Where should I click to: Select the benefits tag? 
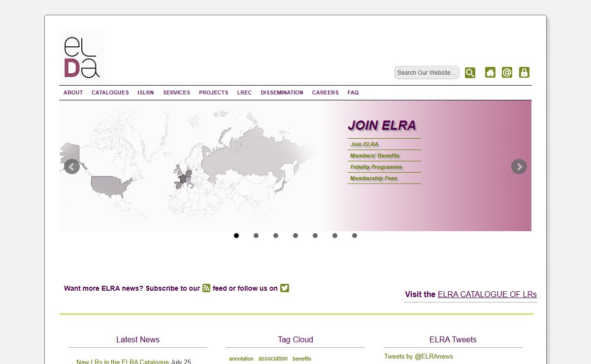pos(302,359)
